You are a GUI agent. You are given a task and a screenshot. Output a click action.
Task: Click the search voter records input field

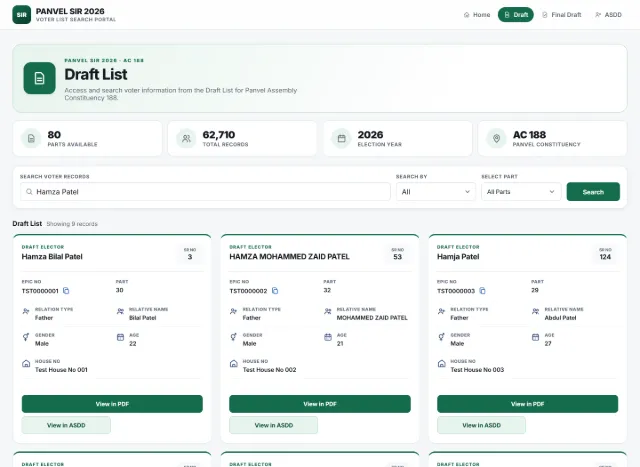tap(205, 191)
